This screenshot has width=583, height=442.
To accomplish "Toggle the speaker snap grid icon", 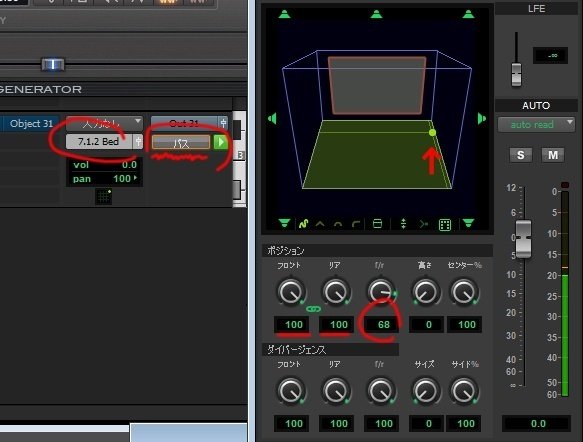I will pyautogui.click(x=445, y=225).
